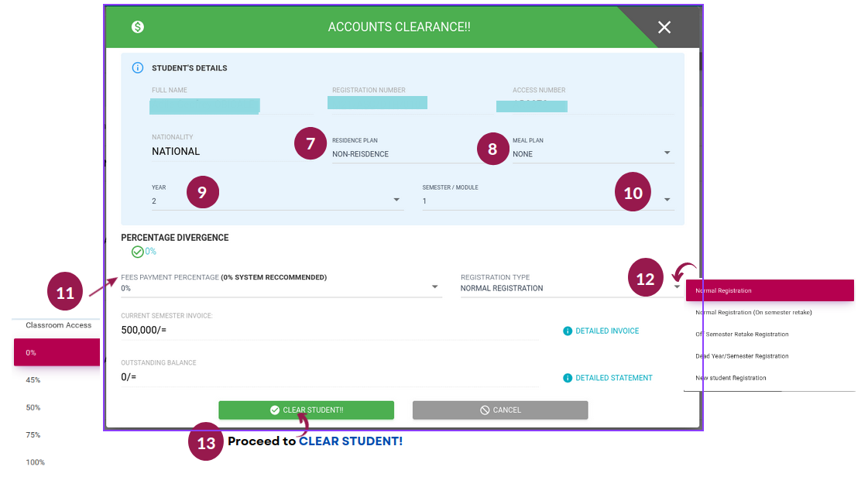Select 0% classroom access option
868x477 pixels.
57,352
